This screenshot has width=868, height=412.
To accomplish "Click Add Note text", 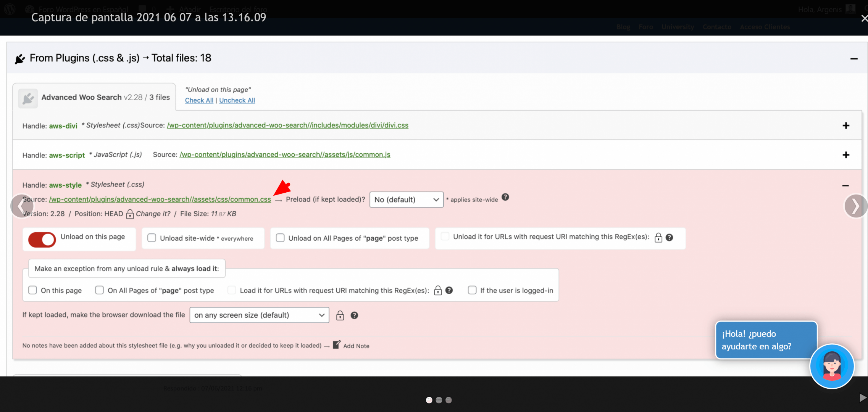I will [356, 346].
